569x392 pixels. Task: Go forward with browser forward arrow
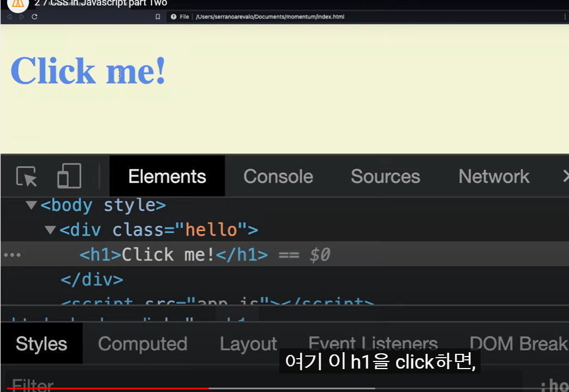click(22, 17)
